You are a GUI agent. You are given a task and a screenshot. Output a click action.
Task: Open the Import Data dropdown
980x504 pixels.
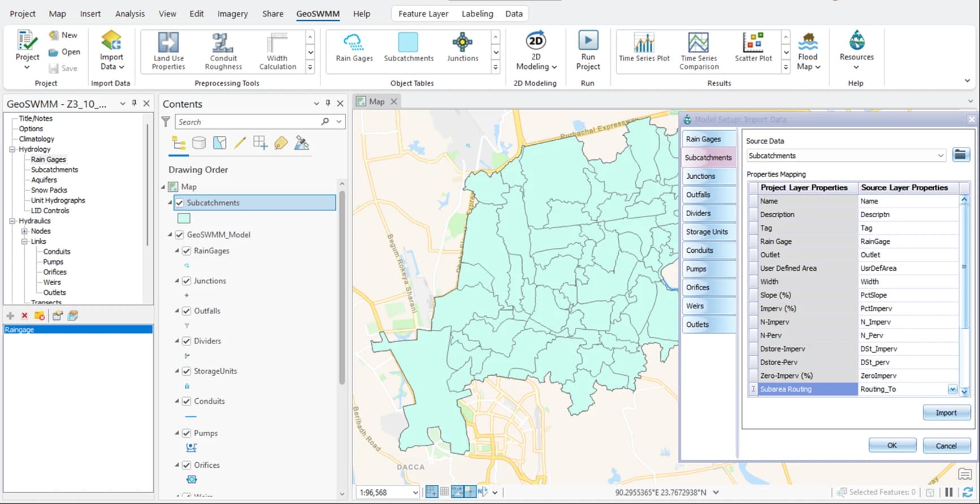pyautogui.click(x=112, y=62)
